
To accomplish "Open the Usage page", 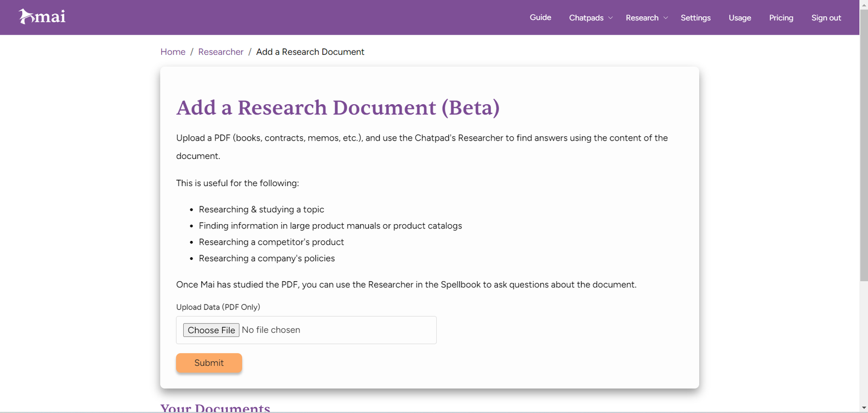I will click(739, 18).
